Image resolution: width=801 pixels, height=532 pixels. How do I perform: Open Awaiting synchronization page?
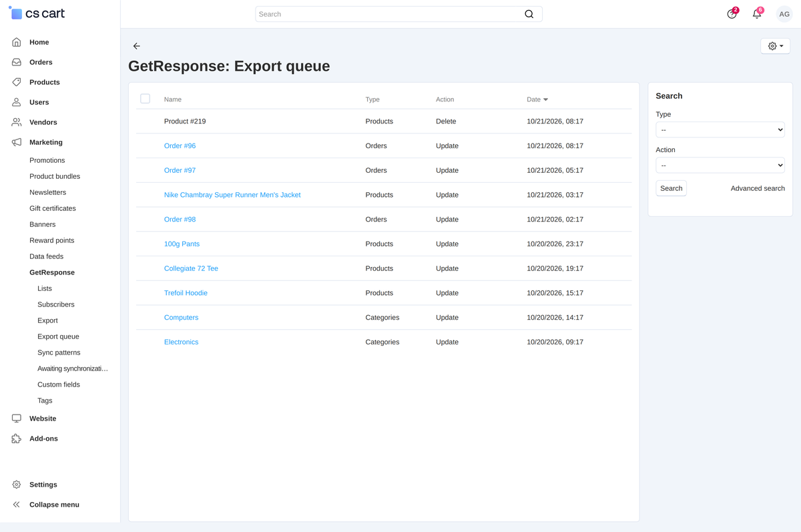click(x=73, y=368)
